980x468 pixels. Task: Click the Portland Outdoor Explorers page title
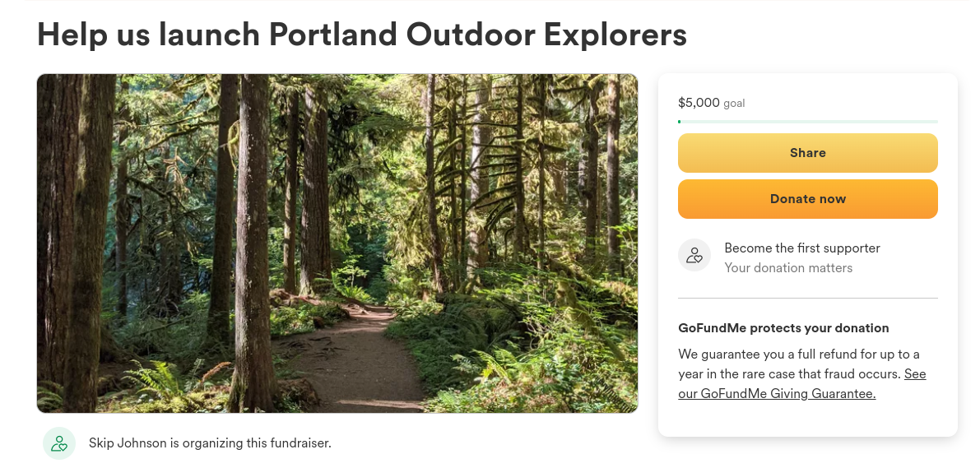[362, 35]
